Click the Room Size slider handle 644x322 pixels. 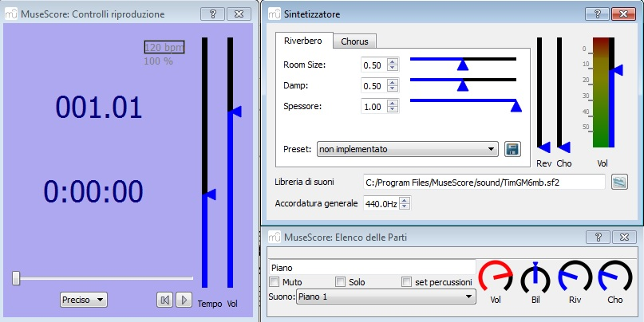coord(462,65)
